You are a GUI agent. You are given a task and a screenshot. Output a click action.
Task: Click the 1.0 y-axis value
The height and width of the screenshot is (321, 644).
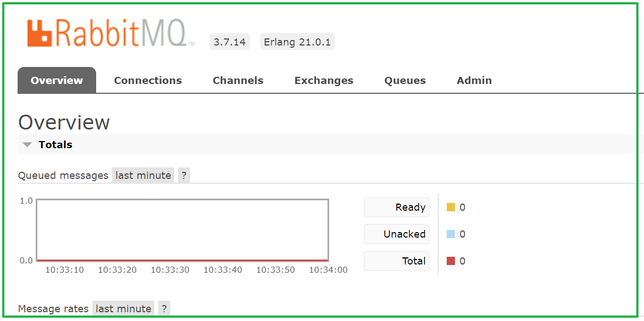(x=26, y=200)
